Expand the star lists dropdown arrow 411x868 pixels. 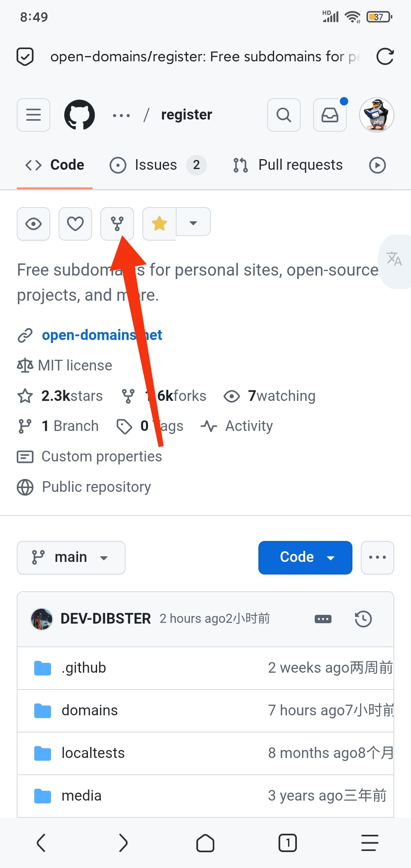tap(193, 223)
